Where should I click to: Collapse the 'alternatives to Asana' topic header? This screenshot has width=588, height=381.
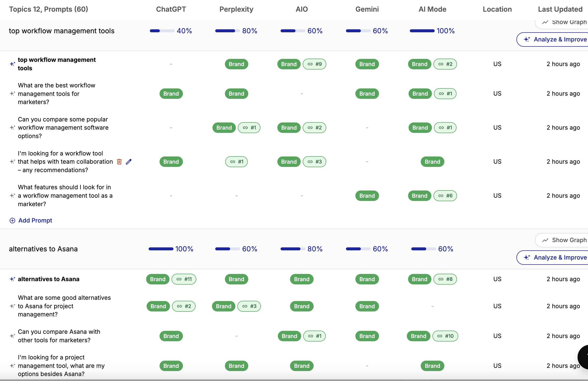click(43, 249)
